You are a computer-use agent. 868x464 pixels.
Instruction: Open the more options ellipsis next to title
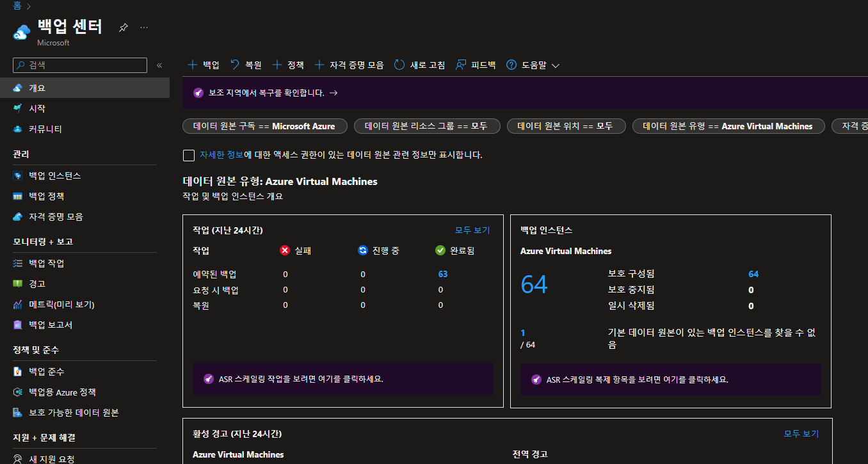click(144, 28)
